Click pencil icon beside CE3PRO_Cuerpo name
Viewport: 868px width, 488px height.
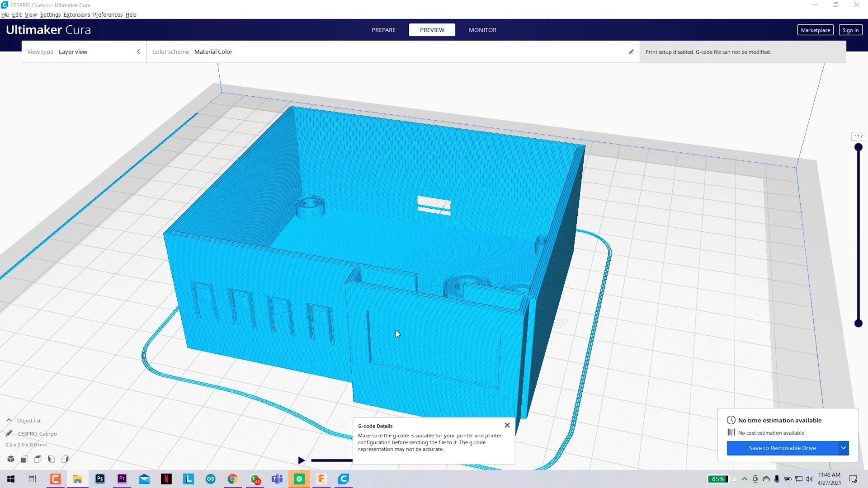9,433
